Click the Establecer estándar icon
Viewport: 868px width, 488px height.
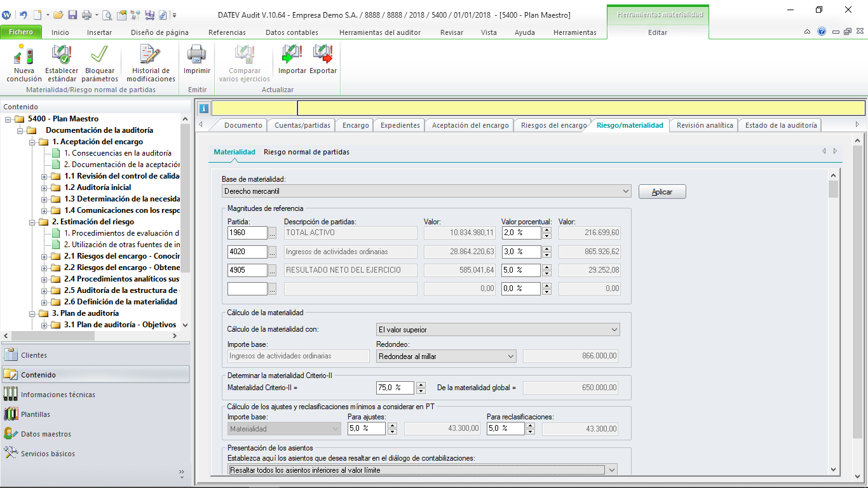(x=61, y=55)
